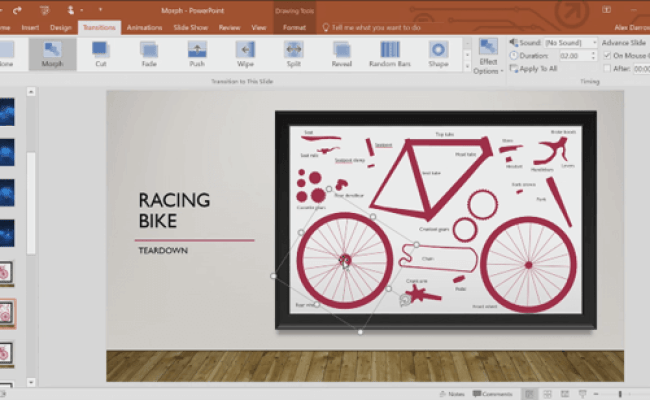Open Effect Options menu
The image size is (650, 400).
pyautogui.click(x=488, y=56)
